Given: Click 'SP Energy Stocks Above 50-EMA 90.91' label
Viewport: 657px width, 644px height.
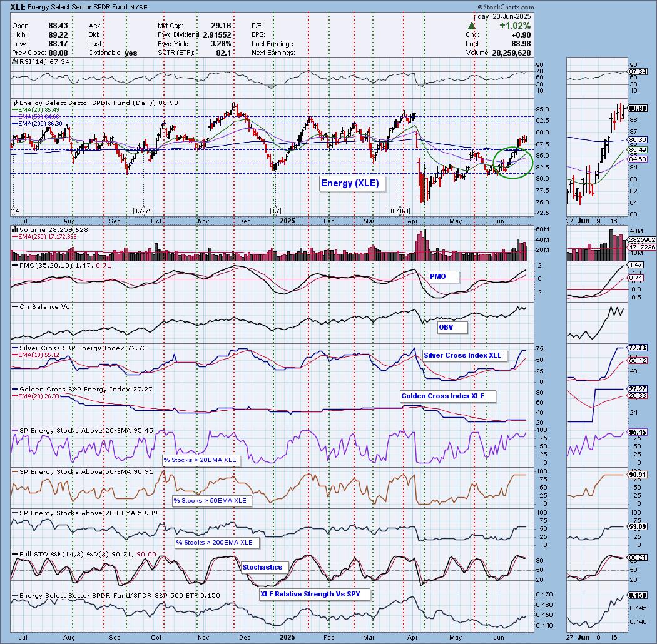Looking at the screenshot, I should tap(83, 471).
